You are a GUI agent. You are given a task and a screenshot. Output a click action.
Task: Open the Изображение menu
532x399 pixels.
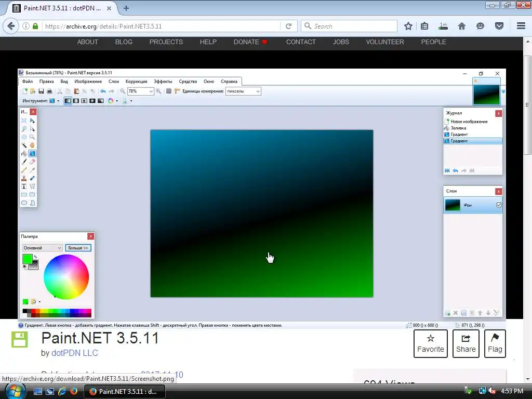(88, 82)
